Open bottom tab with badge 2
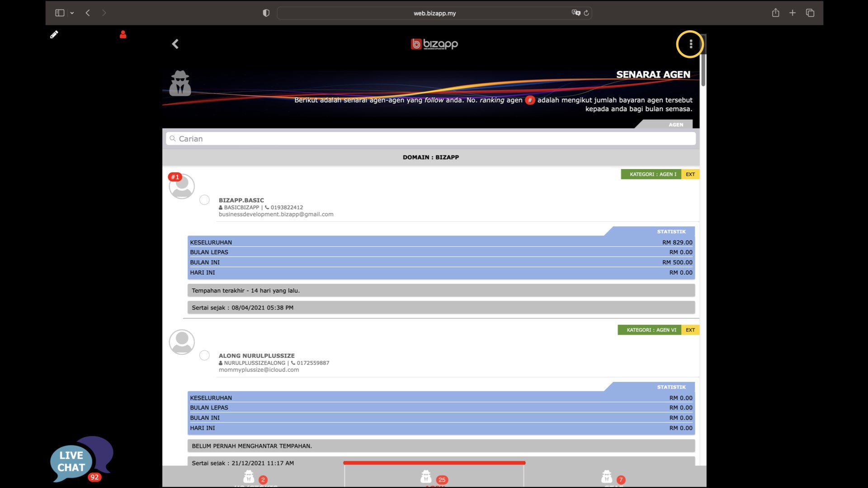868x488 pixels. (x=253, y=477)
